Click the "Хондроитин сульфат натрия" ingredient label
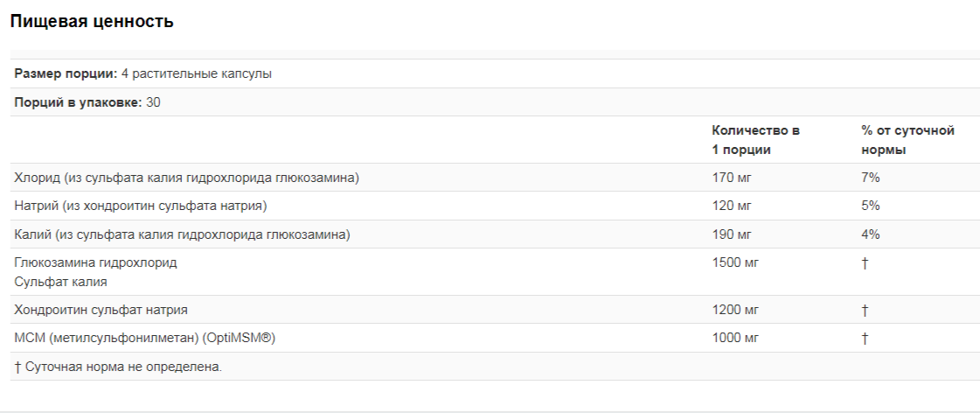 click(101, 310)
